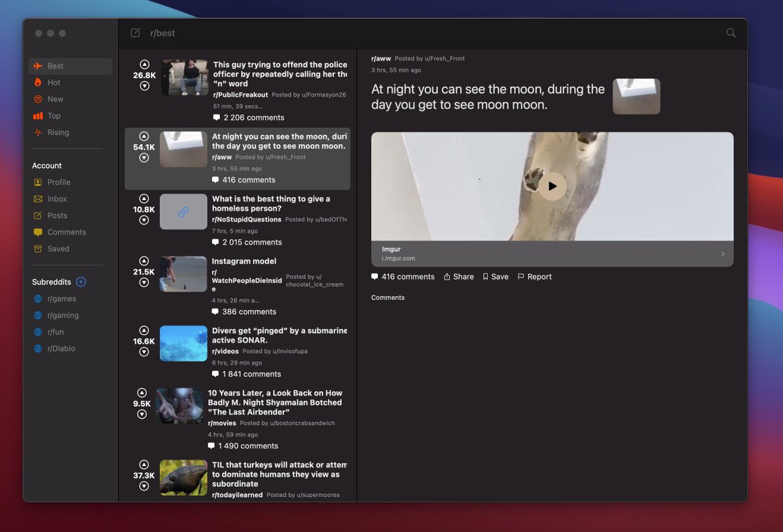Image resolution: width=783 pixels, height=532 pixels.
Task: Upvote the police officer PublicFreakout post
Action: pos(144,65)
